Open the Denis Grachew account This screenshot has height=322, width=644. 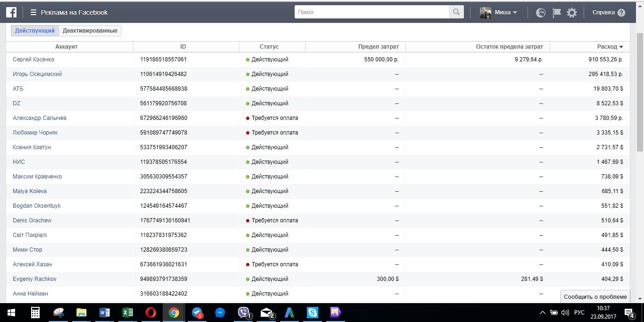click(32, 220)
